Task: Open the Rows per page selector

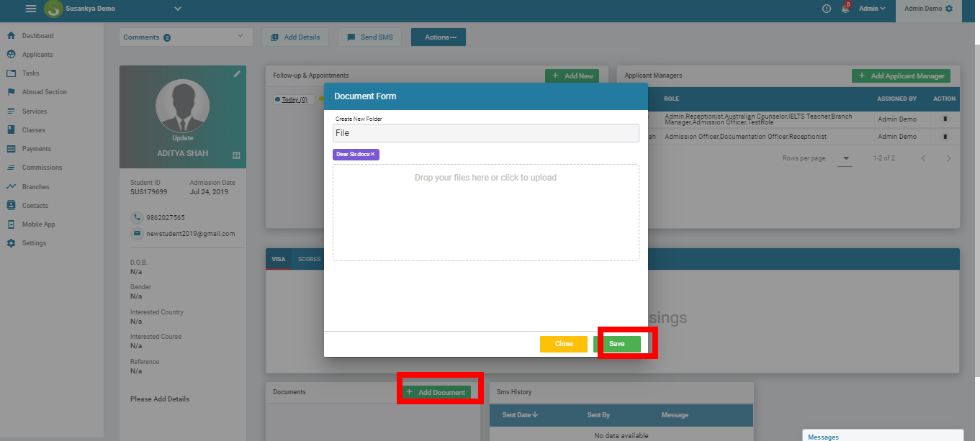Action: (845, 158)
